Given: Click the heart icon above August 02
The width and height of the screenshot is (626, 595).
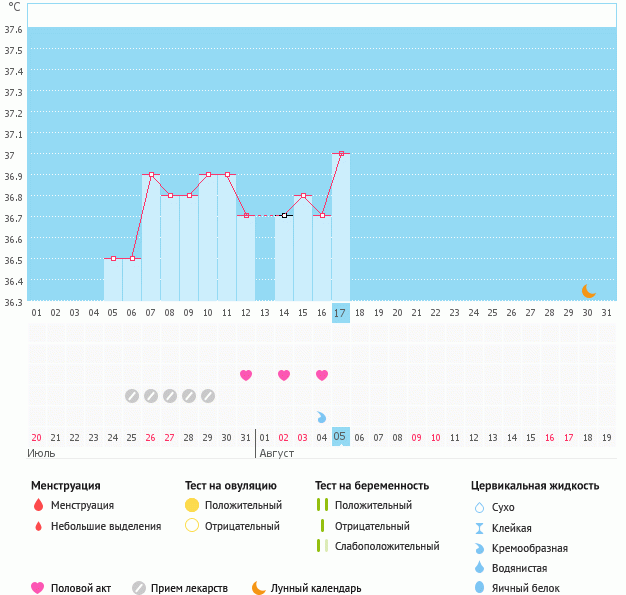Looking at the screenshot, I should pyautogui.click(x=284, y=375).
